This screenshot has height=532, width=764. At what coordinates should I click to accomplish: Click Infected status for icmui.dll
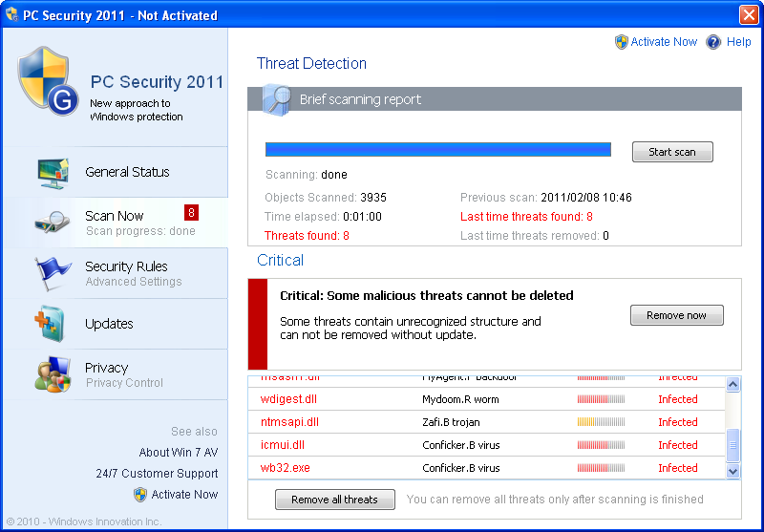678,445
